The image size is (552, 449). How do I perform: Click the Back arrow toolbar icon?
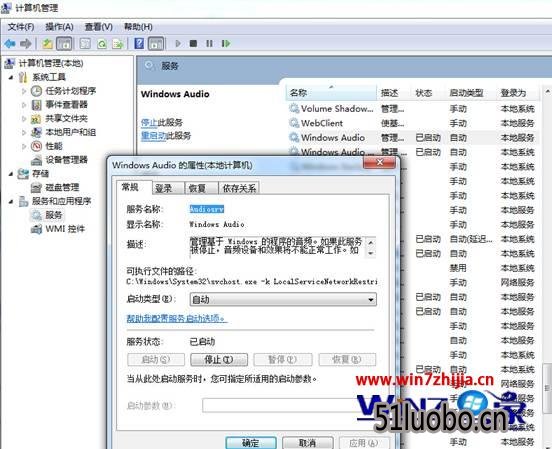(10, 44)
